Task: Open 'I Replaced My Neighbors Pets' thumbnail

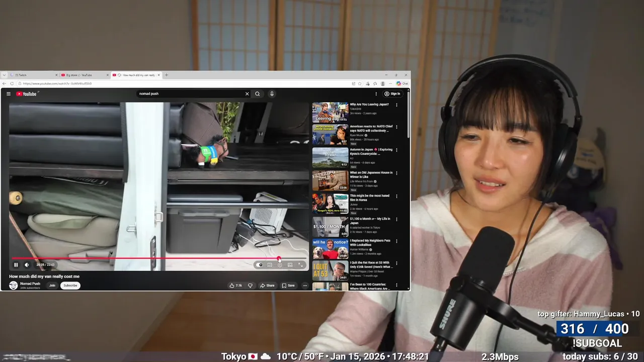Action: click(330, 248)
